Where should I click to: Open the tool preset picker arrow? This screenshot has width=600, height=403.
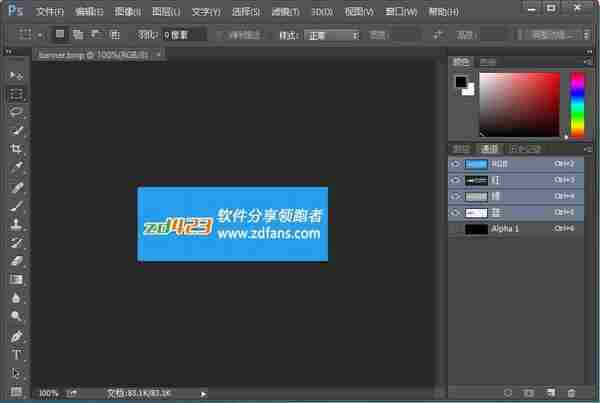click(x=40, y=35)
